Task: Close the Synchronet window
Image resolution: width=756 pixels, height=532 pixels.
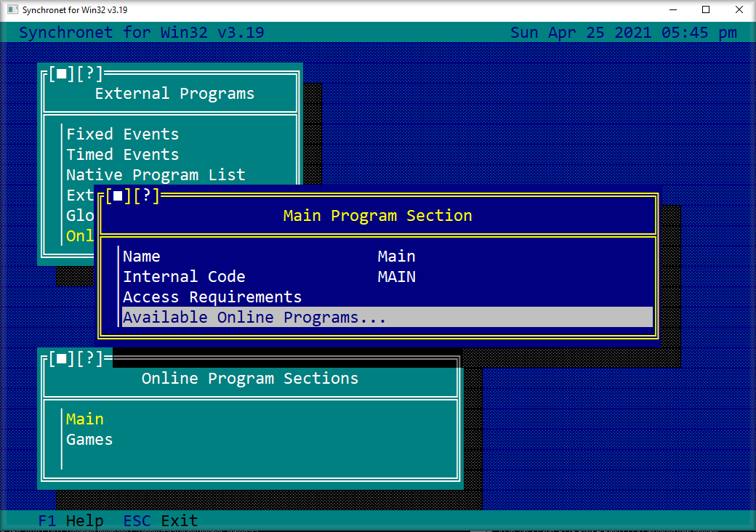Action: pos(739,9)
